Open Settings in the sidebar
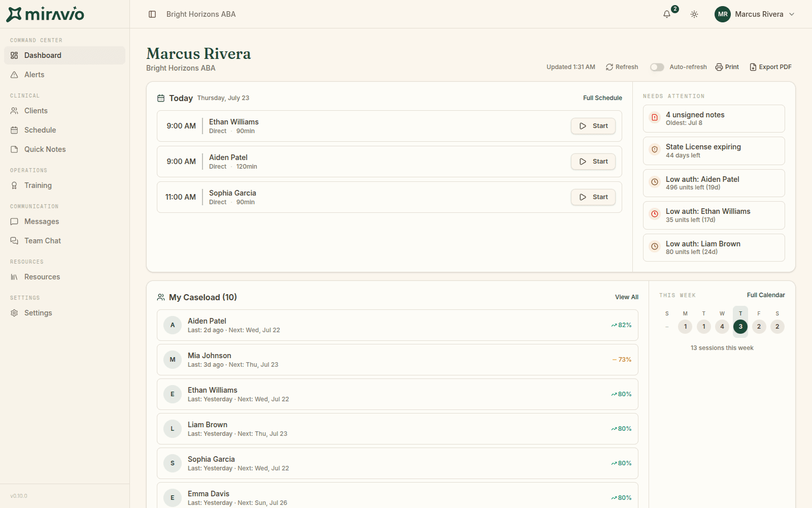Viewport: 812px width, 508px height. (64, 313)
